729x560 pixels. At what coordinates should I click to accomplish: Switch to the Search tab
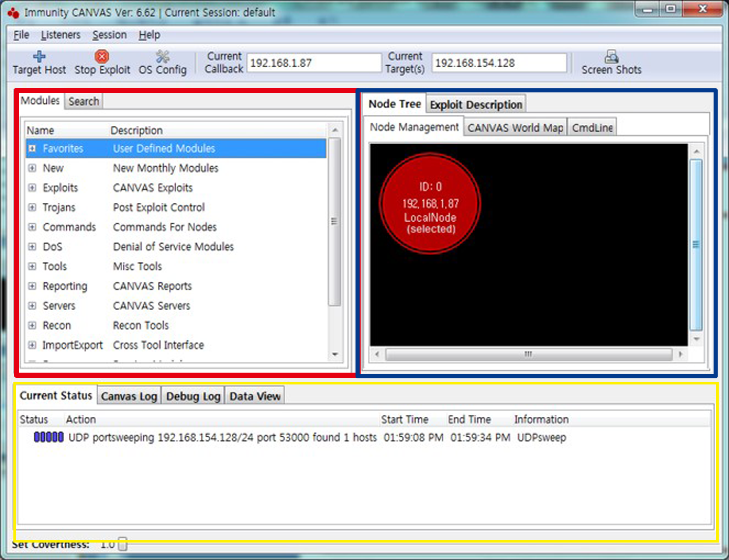click(84, 101)
